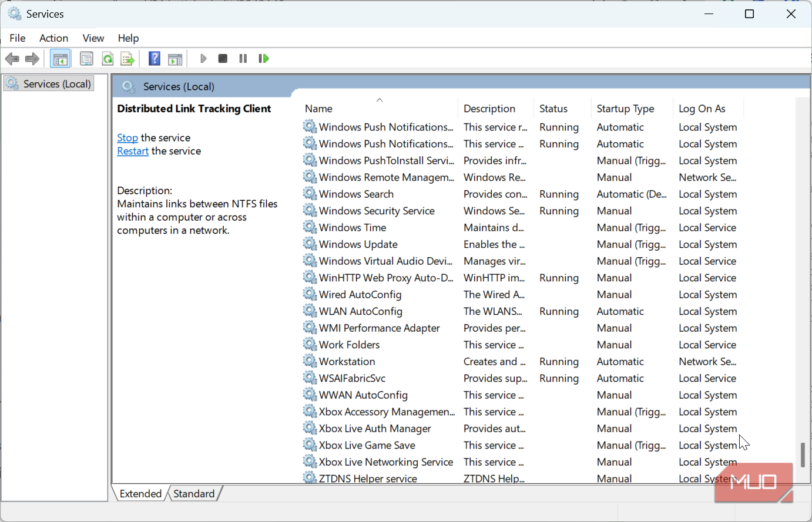
Task: Select the Windows Security Service row
Action: pos(520,210)
